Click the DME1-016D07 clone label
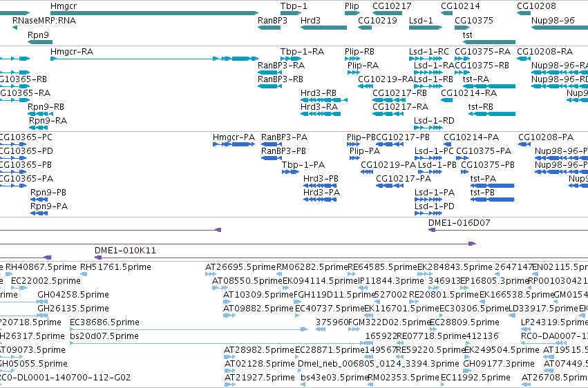588x388 pixels. tap(459, 223)
